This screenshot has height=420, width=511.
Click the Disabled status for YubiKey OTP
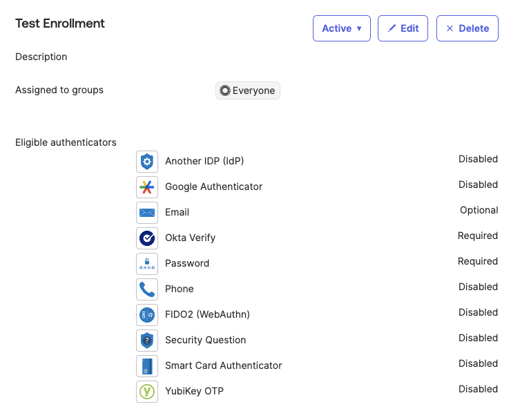478,389
